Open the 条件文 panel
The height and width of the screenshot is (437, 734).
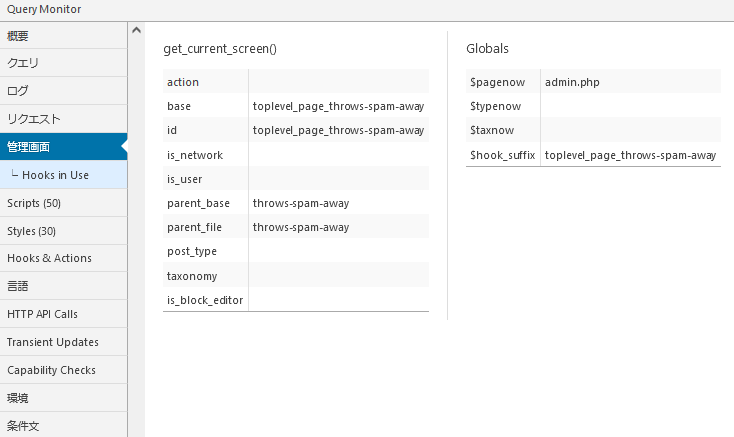pyautogui.click(x=23, y=426)
